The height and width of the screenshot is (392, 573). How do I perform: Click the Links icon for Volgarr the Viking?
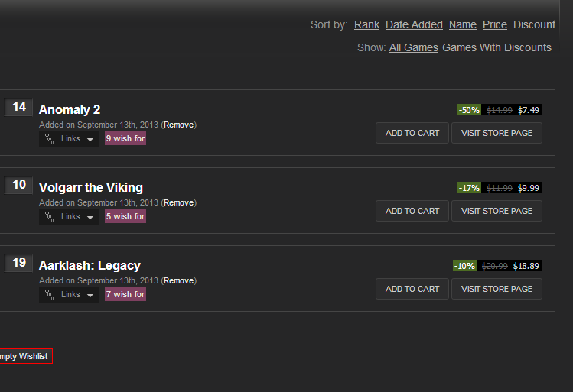[x=49, y=217]
